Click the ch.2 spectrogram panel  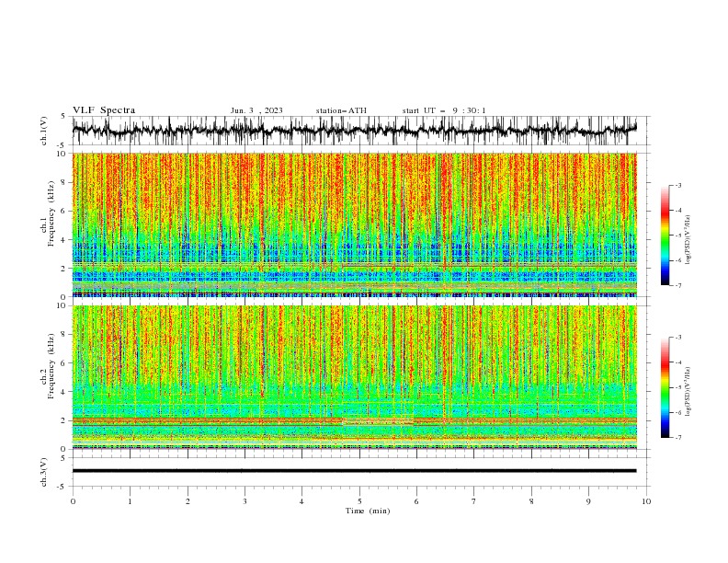(354, 377)
